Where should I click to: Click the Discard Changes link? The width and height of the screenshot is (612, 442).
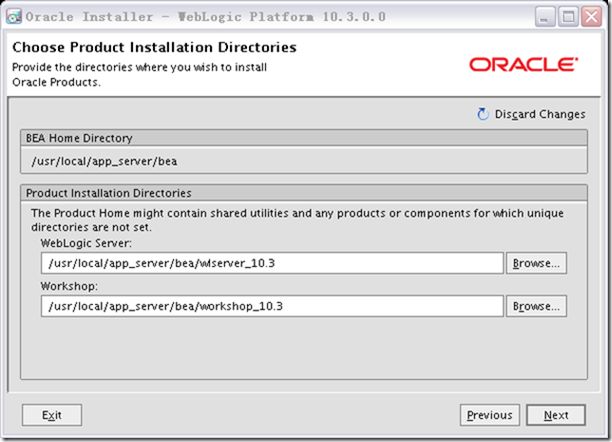point(540,114)
